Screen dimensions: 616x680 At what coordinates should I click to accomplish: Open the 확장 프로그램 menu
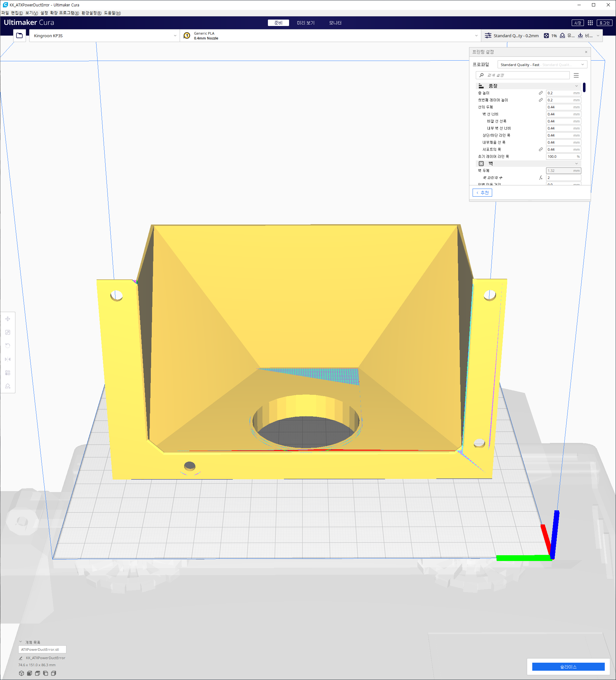pyautogui.click(x=64, y=13)
